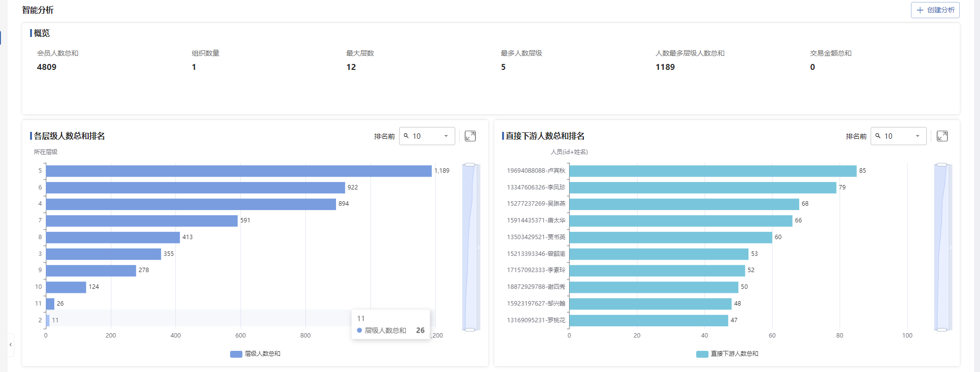This screenshot has height=372, width=980.
Task: Expand the 直接下游人数总和排名 chart to fullscreen
Action: click(942, 136)
